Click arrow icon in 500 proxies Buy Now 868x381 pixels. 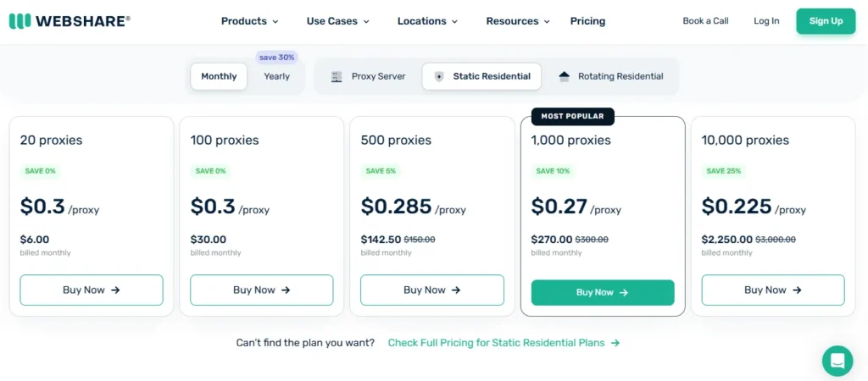point(456,290)
